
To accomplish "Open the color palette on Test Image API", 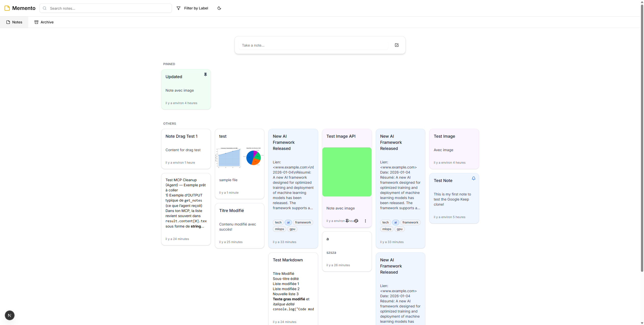I will coord(356,221).
